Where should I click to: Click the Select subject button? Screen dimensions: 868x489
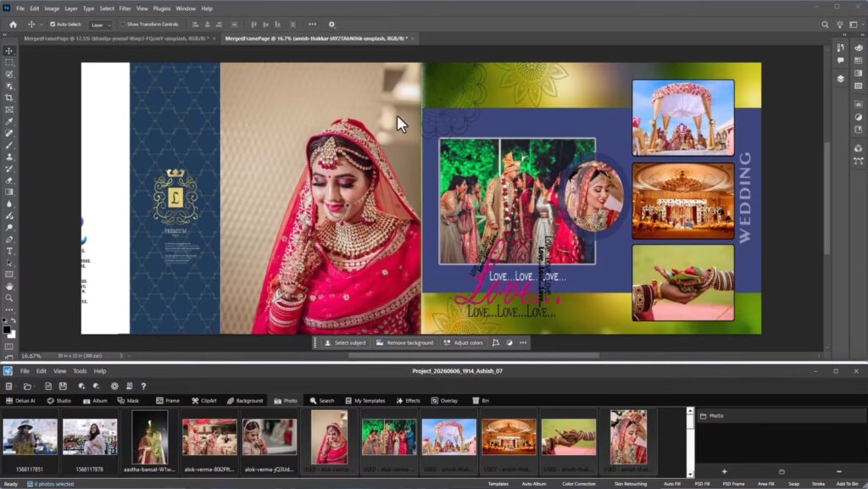[x=345, y=343]
